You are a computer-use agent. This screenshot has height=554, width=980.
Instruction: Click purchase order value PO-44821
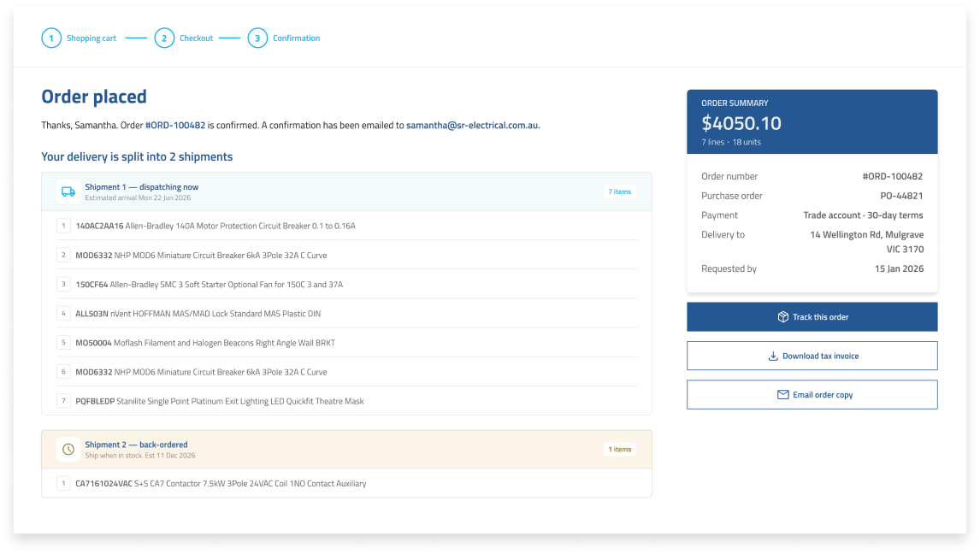pos(901,196)
